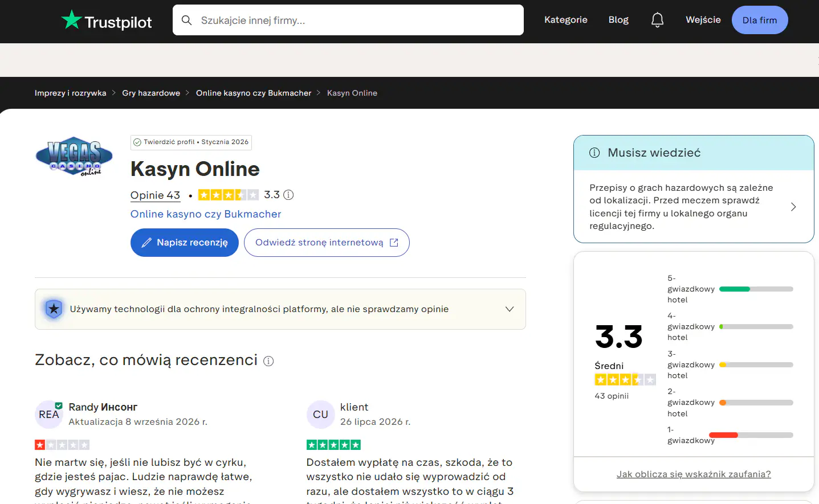This screenshot has height=504, width=819.
Task: Expand the platform integrity notice chevron
Action: pos(510,309)
